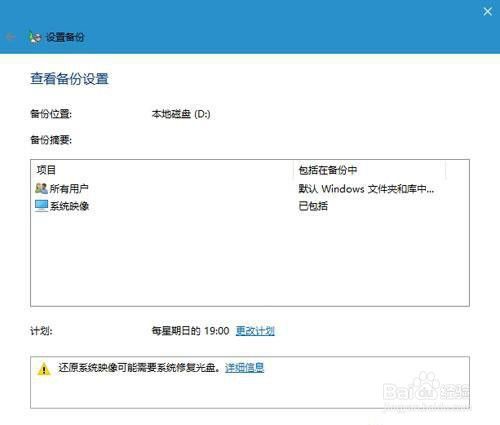
Task: Select the 所有用户 row text
Action: 69,189
